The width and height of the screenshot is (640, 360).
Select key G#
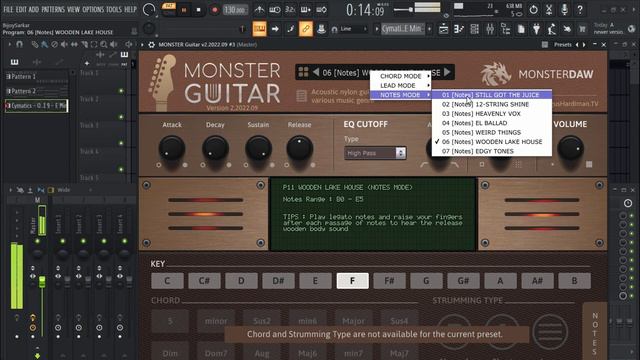(x=463, y=281)
